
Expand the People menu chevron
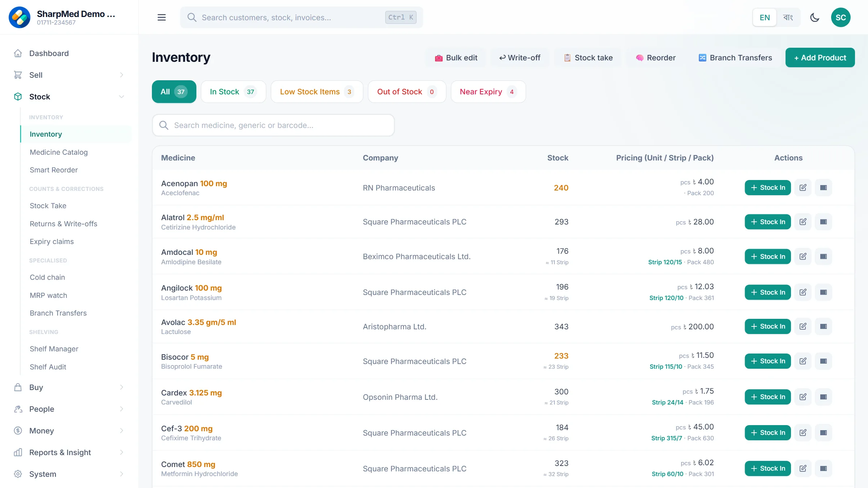point(122,409)
